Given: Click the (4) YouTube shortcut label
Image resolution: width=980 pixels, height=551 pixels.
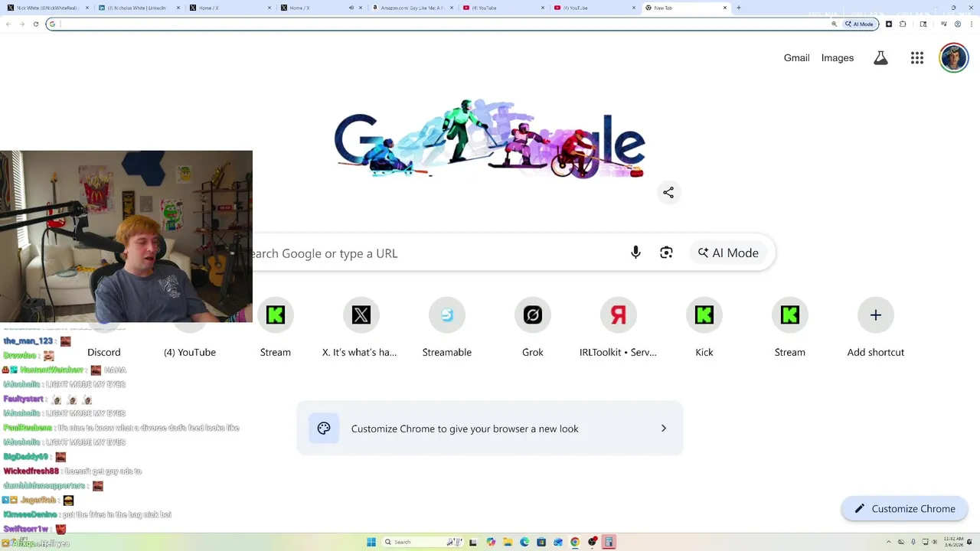Looking at the screenshot, I should (190, 352).
